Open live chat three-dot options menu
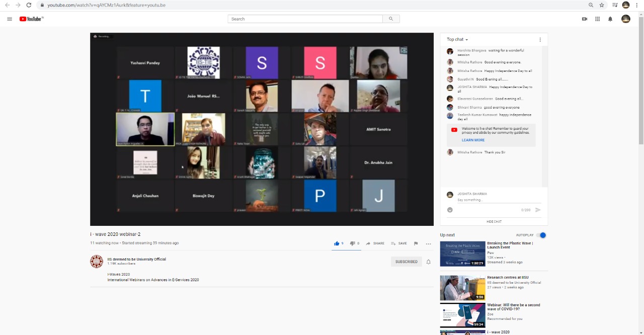 (x=540, y=40)
